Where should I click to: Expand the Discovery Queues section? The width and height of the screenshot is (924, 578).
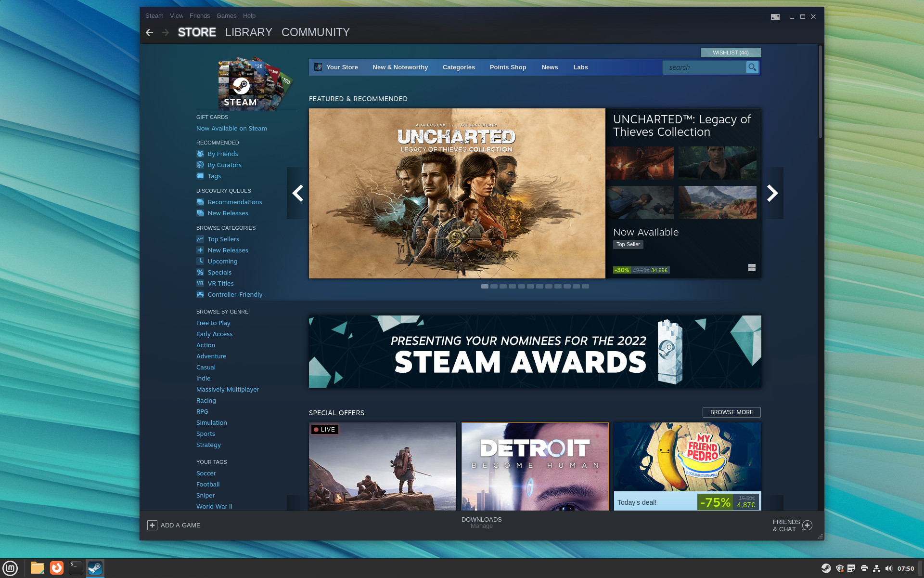[223, 190]
